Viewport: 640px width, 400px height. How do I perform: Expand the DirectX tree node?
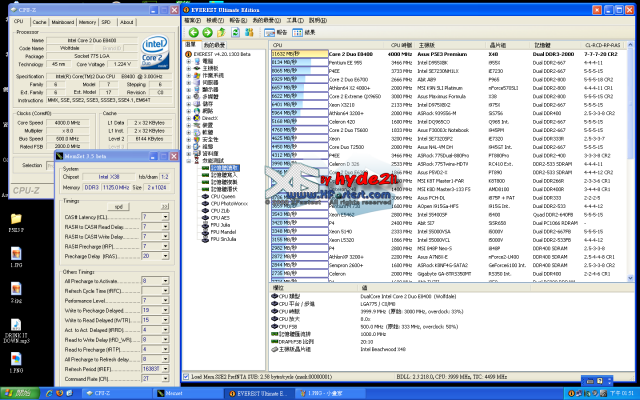coord(189,118)
